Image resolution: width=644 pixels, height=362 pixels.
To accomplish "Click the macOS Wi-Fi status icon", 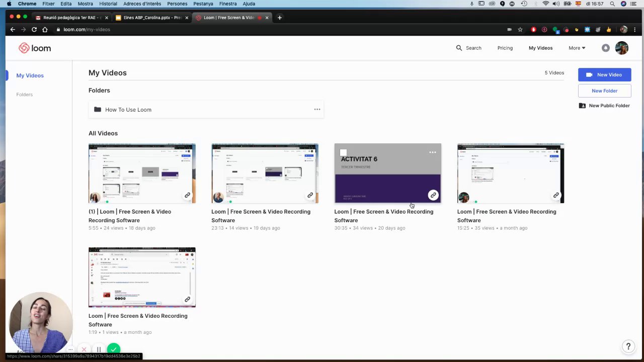I will click(546, 4).
